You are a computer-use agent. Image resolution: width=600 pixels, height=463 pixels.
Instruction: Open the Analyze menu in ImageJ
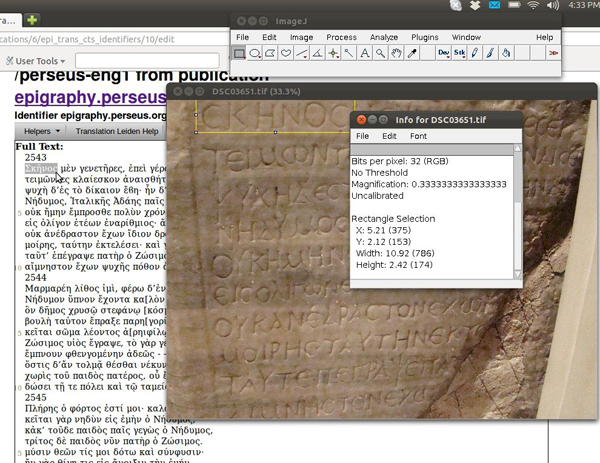pyautogui.click(x=383, y=37)
